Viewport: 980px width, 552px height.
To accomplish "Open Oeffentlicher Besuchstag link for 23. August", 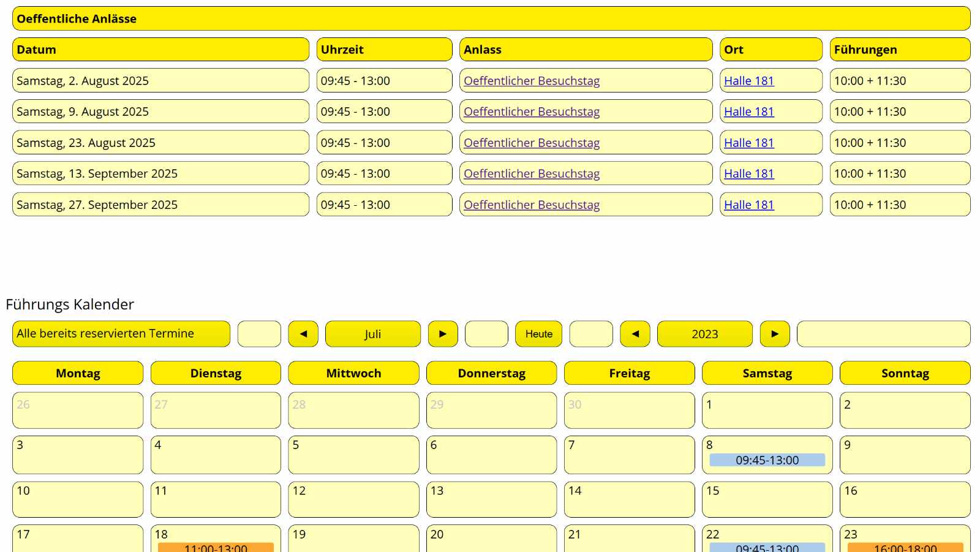I will (x=531, y=143).
